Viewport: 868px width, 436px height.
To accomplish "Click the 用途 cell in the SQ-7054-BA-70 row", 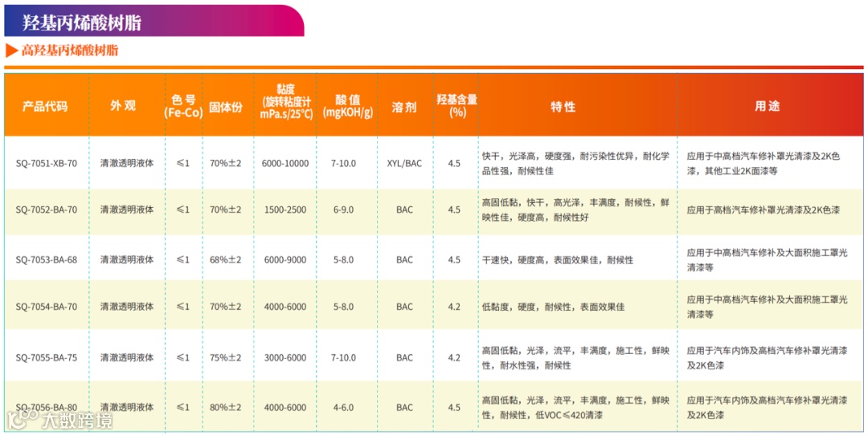I will [768, 307].
